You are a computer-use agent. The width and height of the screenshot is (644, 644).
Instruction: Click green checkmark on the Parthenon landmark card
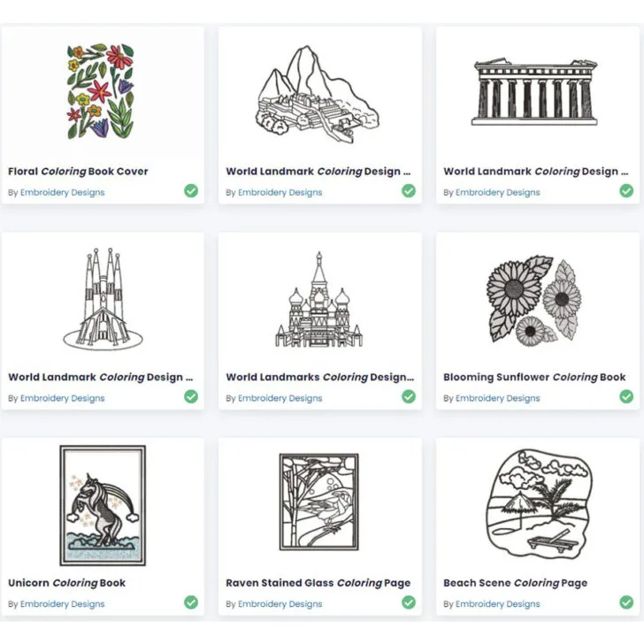click(626, 190)
